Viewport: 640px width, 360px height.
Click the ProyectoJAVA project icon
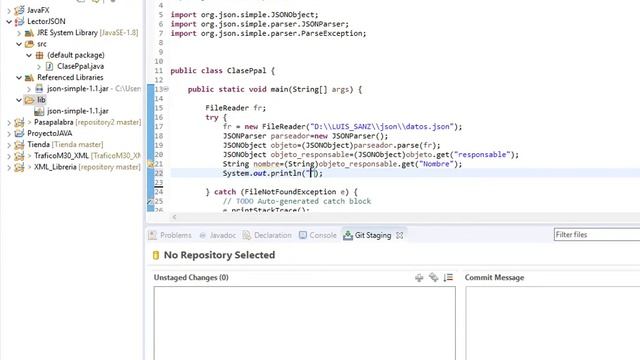tap(19, 133)
